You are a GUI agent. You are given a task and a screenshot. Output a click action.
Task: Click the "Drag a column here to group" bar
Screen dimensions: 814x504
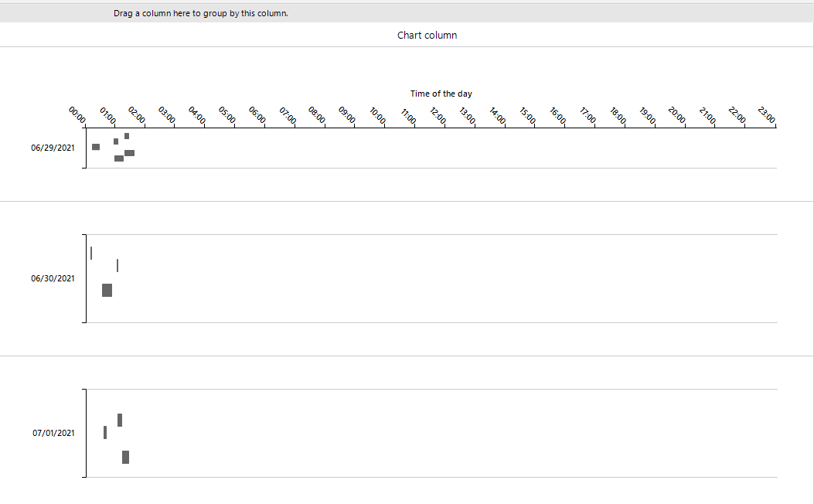[201, 12]
